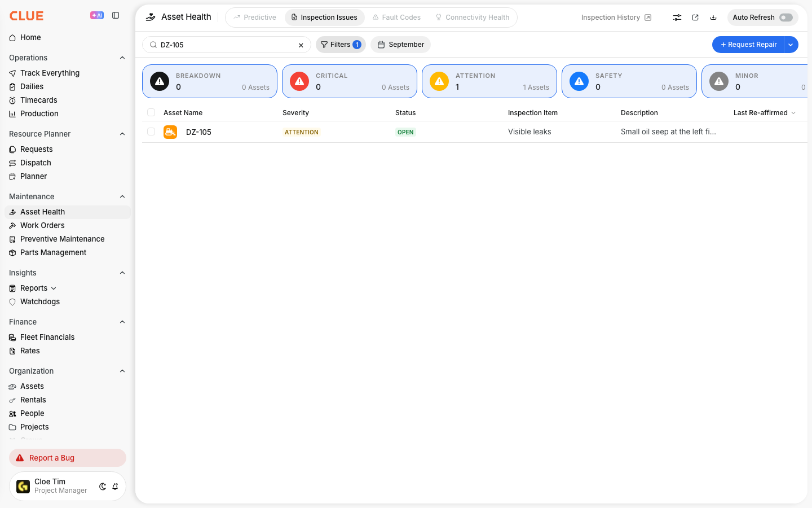Viewport: 812px width, 508px height.
Task: Select the Critical severity card
Action: (350, 81)
